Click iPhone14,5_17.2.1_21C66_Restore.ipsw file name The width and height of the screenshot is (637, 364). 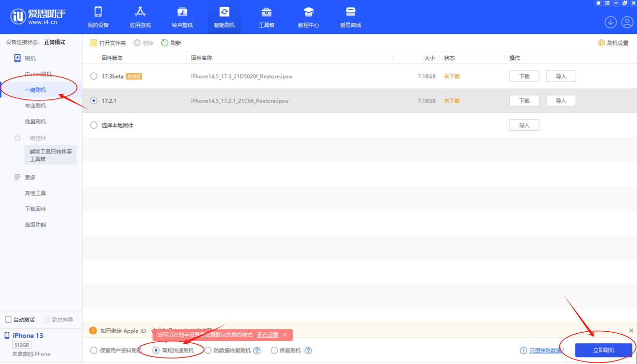click(239, 101)
